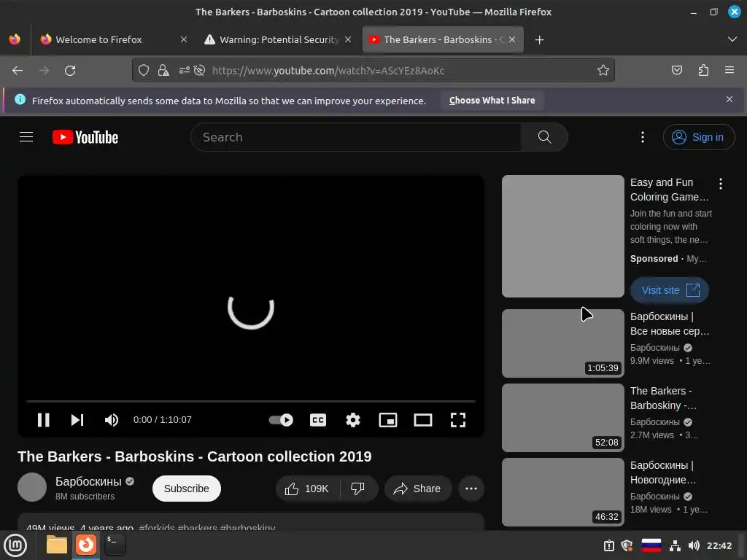The width and height of the screenshot is (747, 560).
Task: Focus the YouTube Search field
Action: (356, 137)
